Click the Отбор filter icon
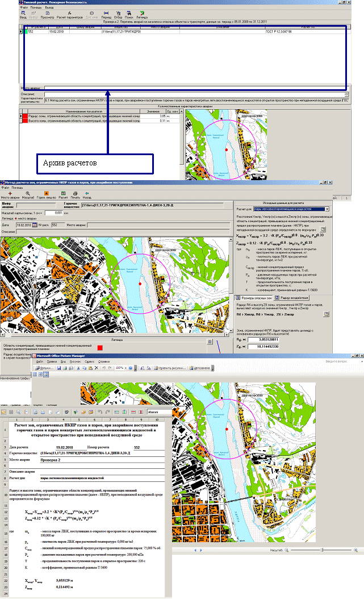 click(118, 14)
